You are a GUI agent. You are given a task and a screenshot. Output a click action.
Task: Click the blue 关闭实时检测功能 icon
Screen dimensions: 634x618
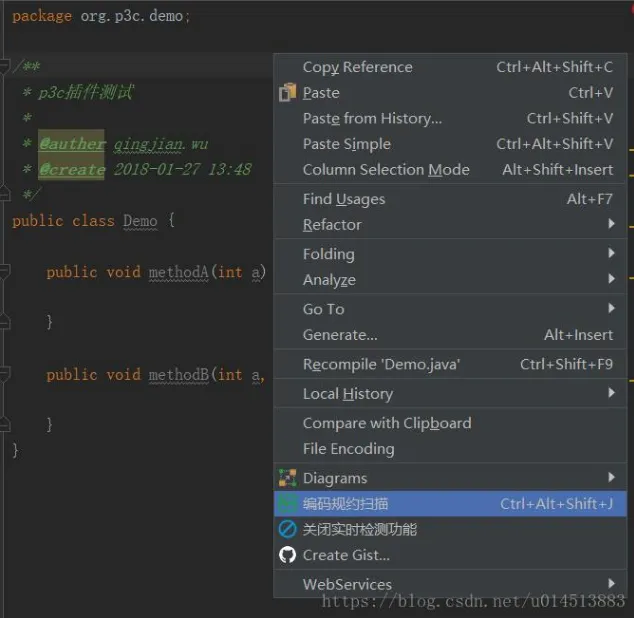tap(288, 530)
